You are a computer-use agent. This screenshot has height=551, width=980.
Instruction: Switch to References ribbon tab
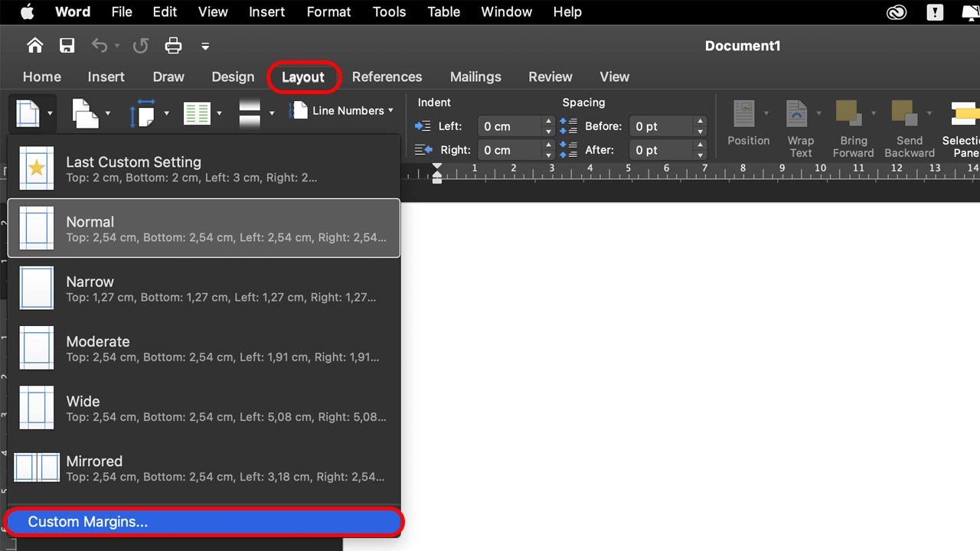click(387, 77)
